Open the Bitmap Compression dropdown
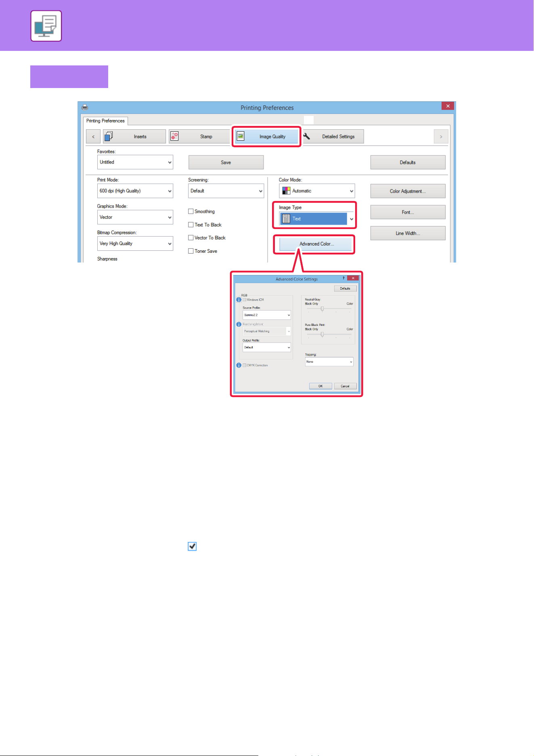The width and height of the screenshot is (534, 756). point(135,244)
